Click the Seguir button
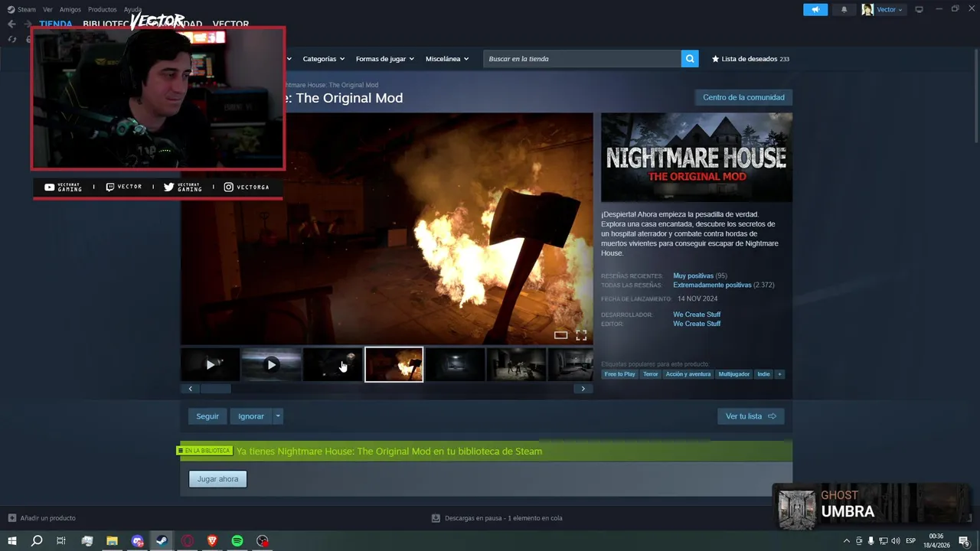 tap(207, 416)
